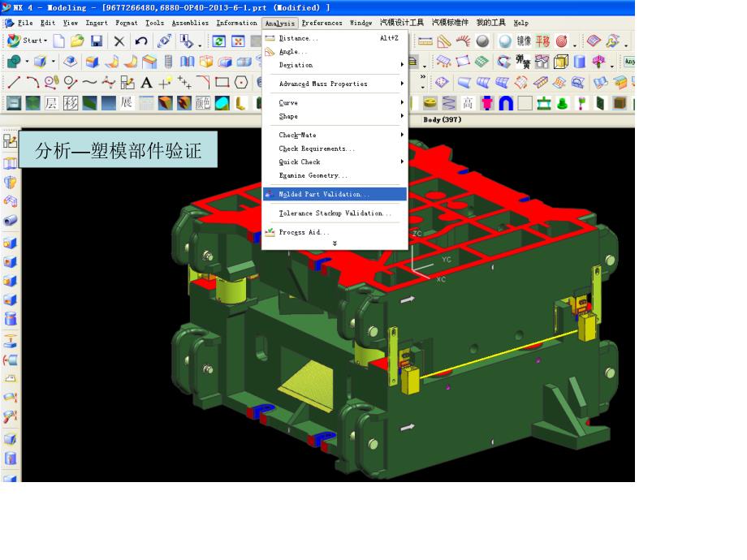Select the Rectangle curve tool
747x560 pixels.
(222, 82)
